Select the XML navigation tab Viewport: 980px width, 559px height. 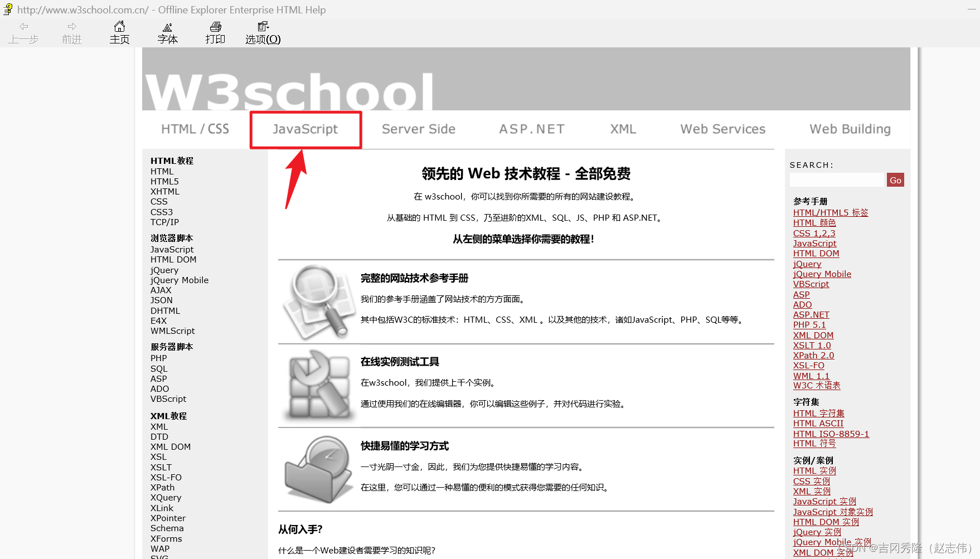[x=623, y=129]
